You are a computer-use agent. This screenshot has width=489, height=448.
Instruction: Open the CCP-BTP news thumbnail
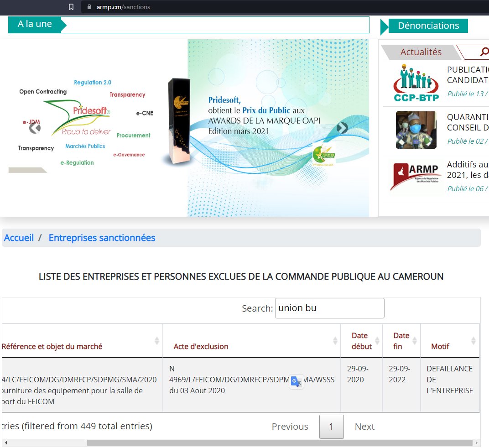tap(416, 83)
